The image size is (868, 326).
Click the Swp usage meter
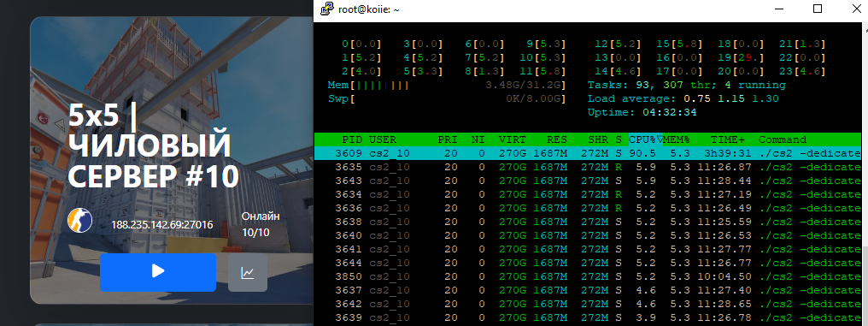click(447, 98)
